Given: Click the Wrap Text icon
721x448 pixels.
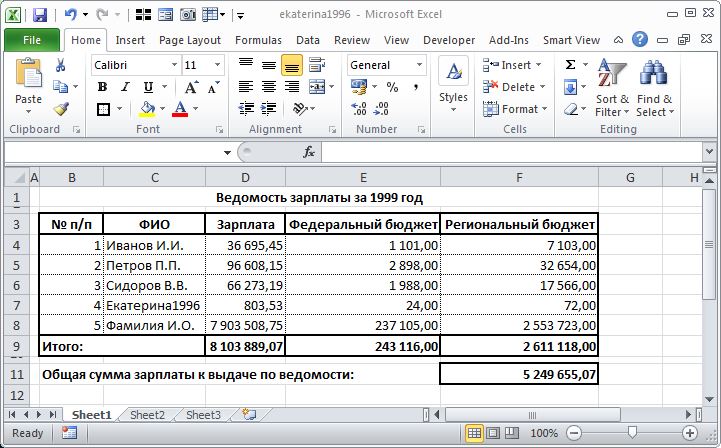Looking at the screenshot, I should (x=317, y=65).
